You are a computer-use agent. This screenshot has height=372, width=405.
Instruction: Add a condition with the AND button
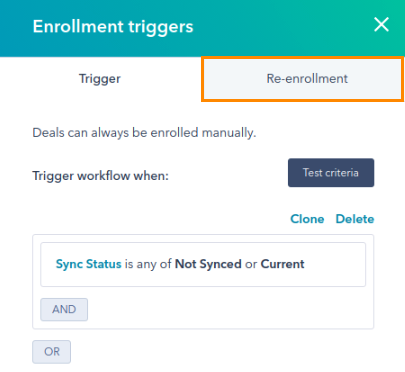tap(64, 309)
